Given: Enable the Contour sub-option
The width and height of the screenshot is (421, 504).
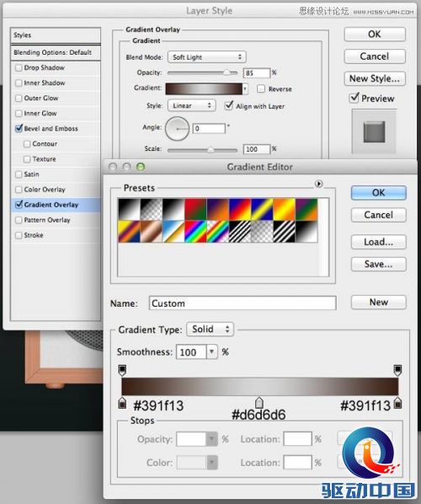Looking at the screenshot, I should (x=27, y=144).
